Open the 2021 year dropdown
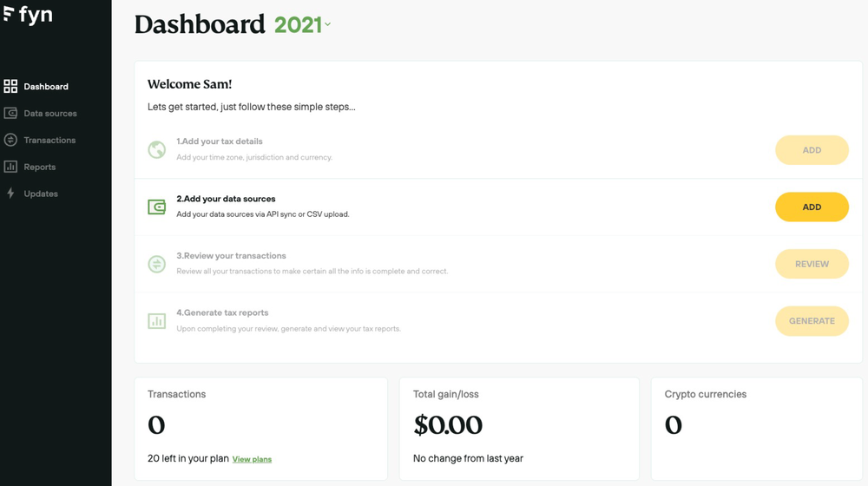 tap(302, 25)
